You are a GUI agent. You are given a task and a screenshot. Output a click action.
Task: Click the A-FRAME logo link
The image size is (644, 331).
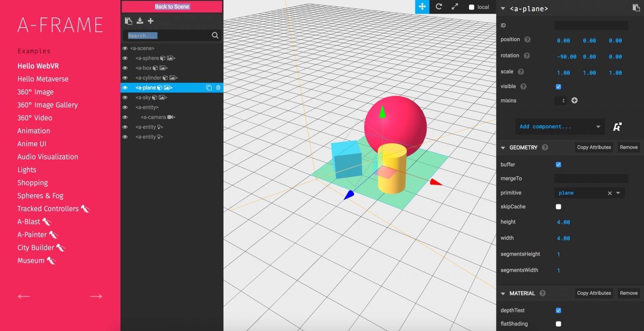(x=60, y=25)
